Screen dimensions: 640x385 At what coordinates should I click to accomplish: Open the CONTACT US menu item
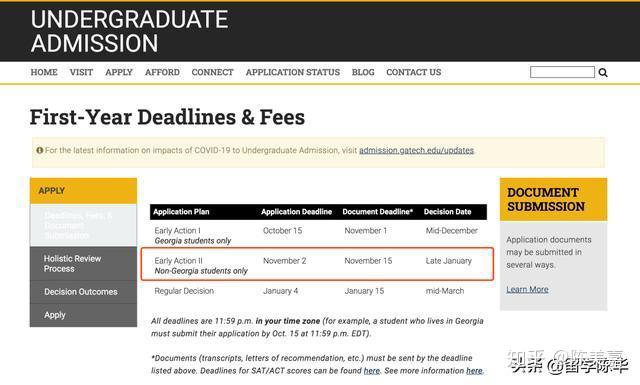point(413,72)
